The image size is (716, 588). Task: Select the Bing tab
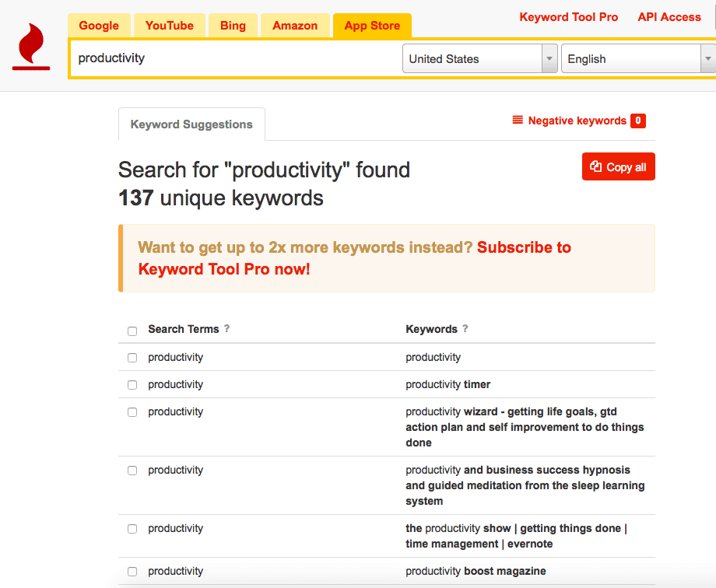coord(233,26)
